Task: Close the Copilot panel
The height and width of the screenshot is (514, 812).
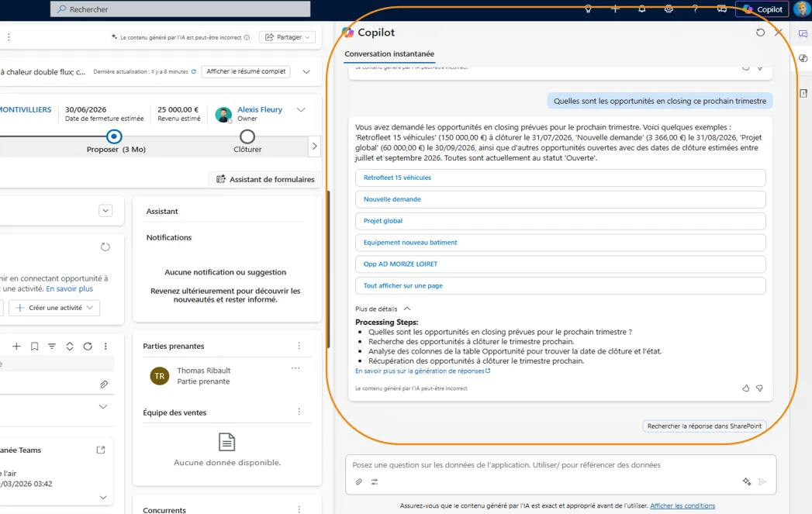Action: 779,32
